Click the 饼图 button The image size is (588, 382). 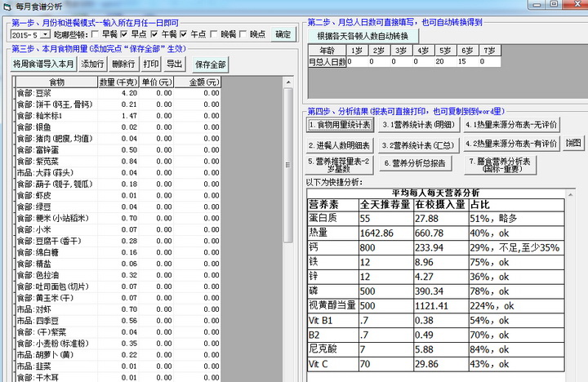pos(573,143)
